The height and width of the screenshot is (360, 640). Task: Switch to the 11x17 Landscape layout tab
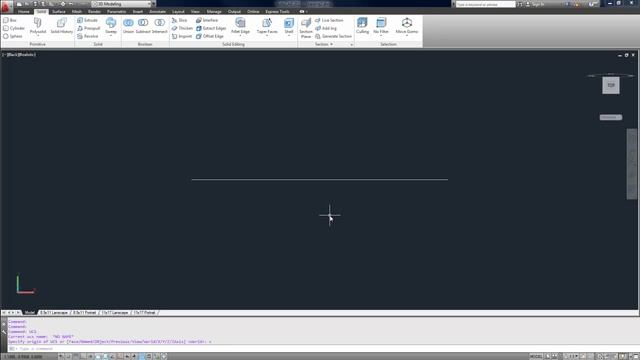point(115,313)
